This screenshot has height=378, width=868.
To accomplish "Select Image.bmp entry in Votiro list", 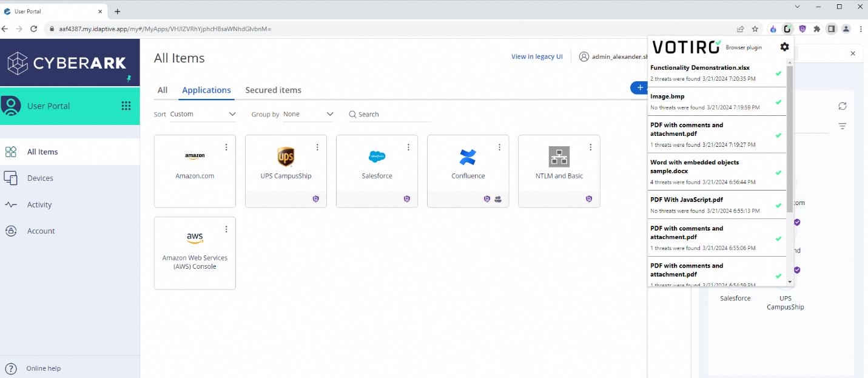I will tap(717, 101).
